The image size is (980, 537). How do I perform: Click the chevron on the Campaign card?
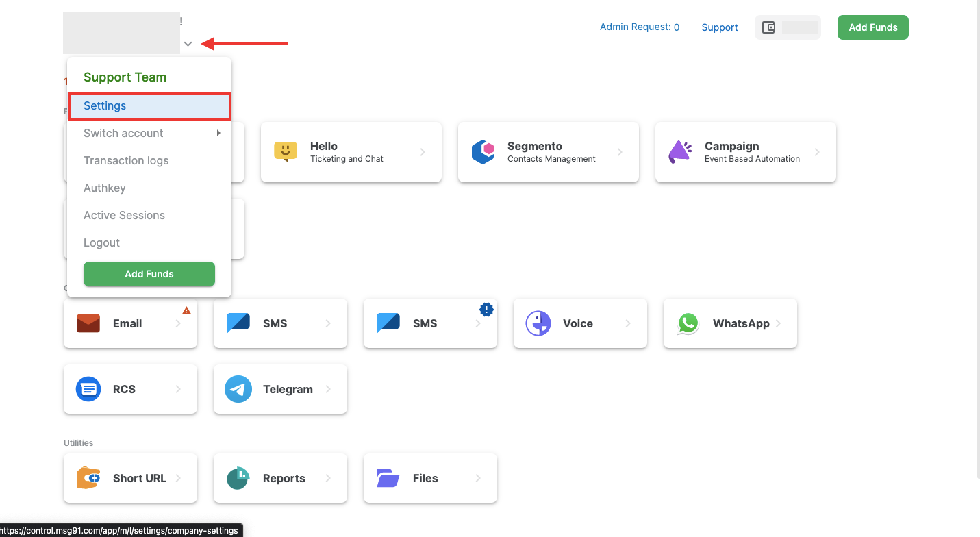[x=817, y=152]
